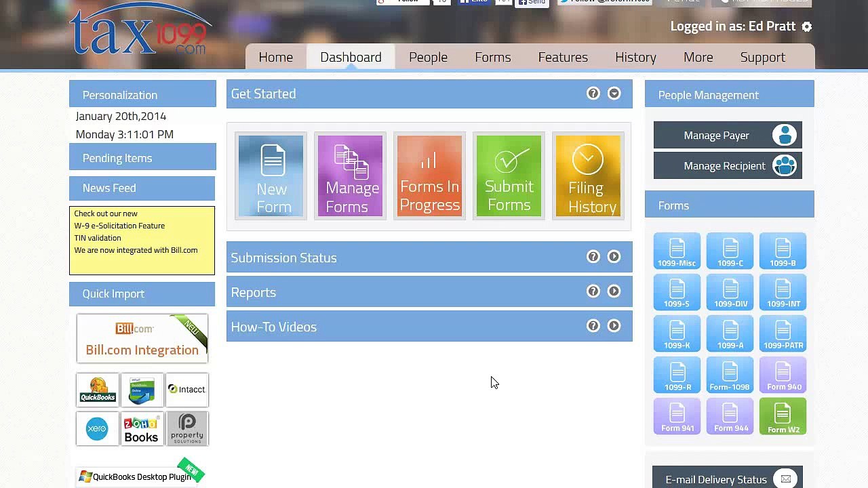Select the Form 941 icon
The width and height of the screenshot is (868, 488).
677,416
